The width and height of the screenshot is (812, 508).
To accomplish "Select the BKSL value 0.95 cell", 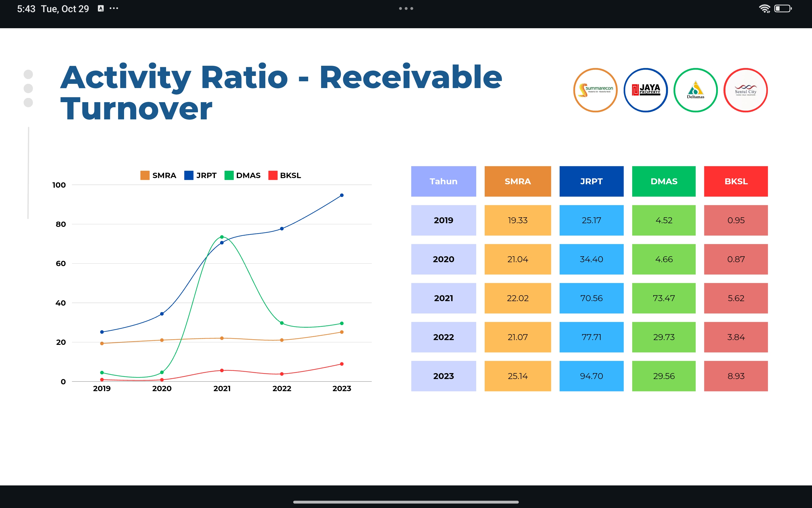I will 736,220.
